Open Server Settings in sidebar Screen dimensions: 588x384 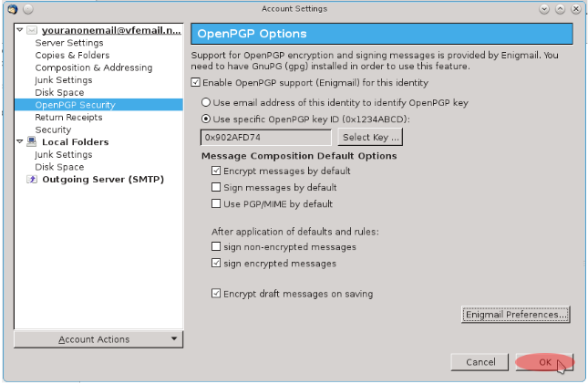point(68,43)
